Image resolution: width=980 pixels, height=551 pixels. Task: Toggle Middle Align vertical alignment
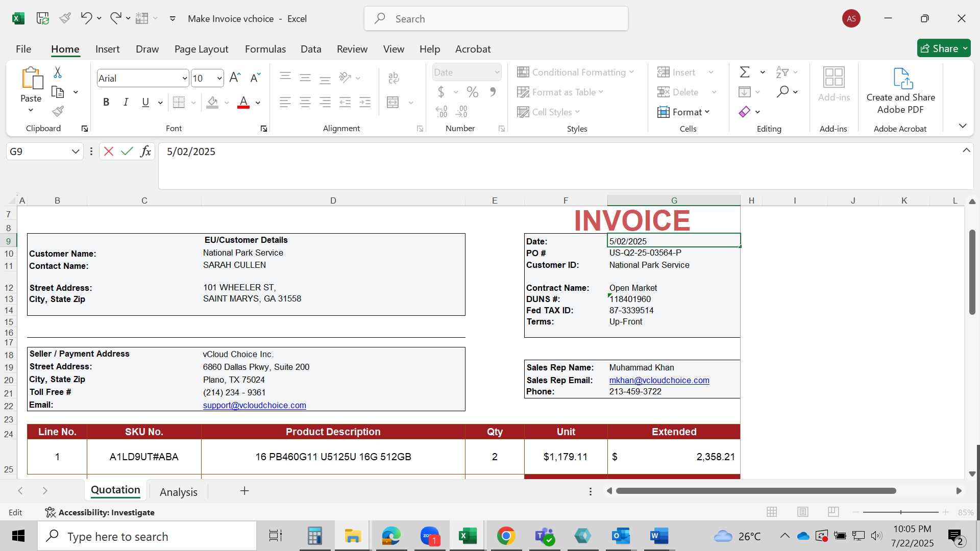pos(305,78)
